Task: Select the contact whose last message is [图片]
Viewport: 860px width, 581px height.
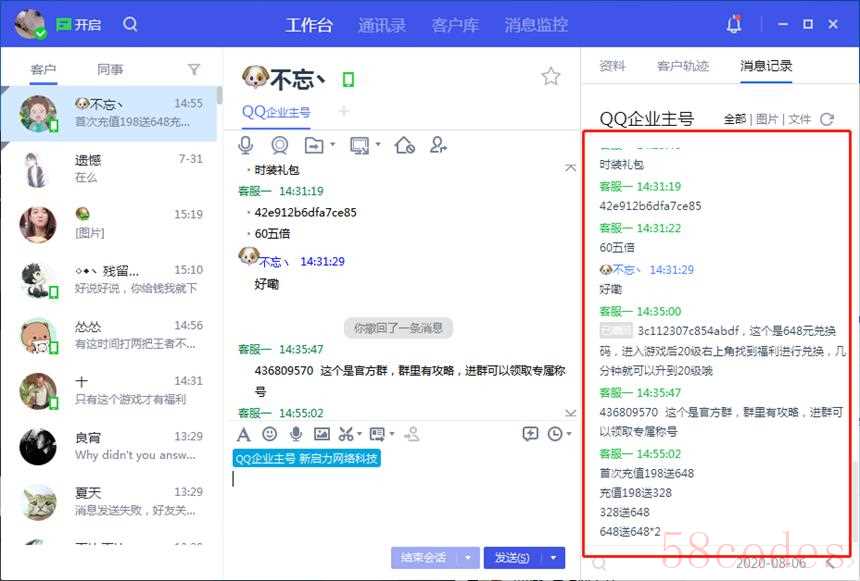Action: (110, 224)
